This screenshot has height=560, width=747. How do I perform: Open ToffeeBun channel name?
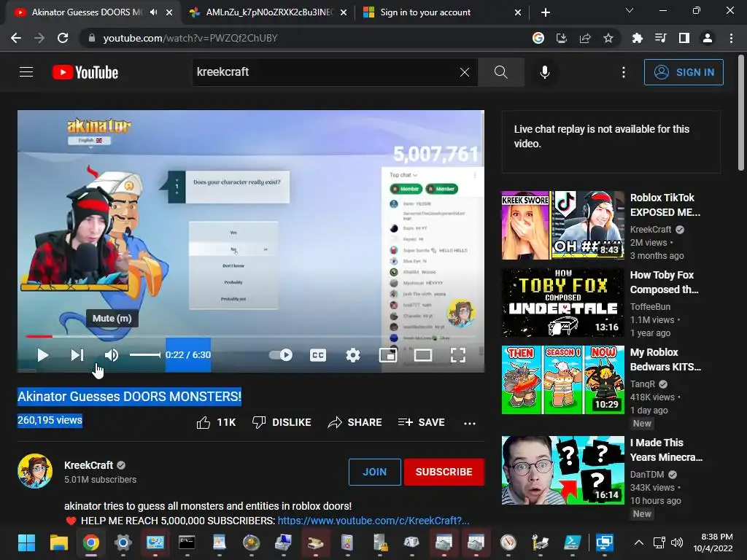click(650, 307)
